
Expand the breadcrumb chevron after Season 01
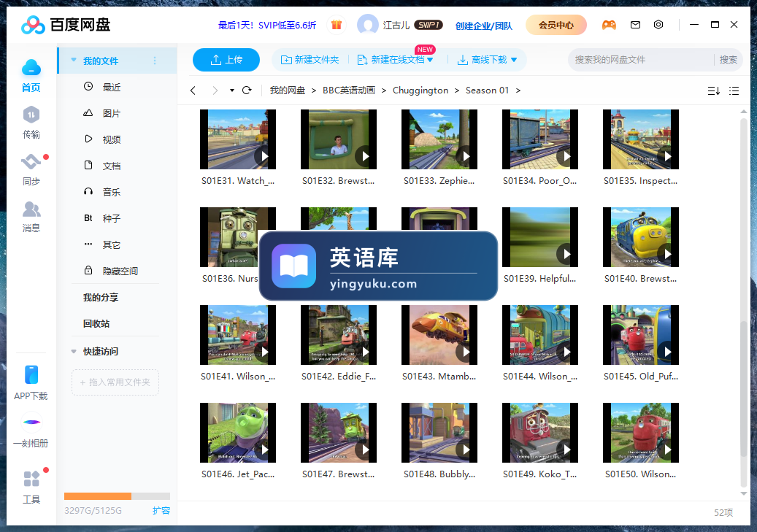pyautogui.click(x=518, y=90)
